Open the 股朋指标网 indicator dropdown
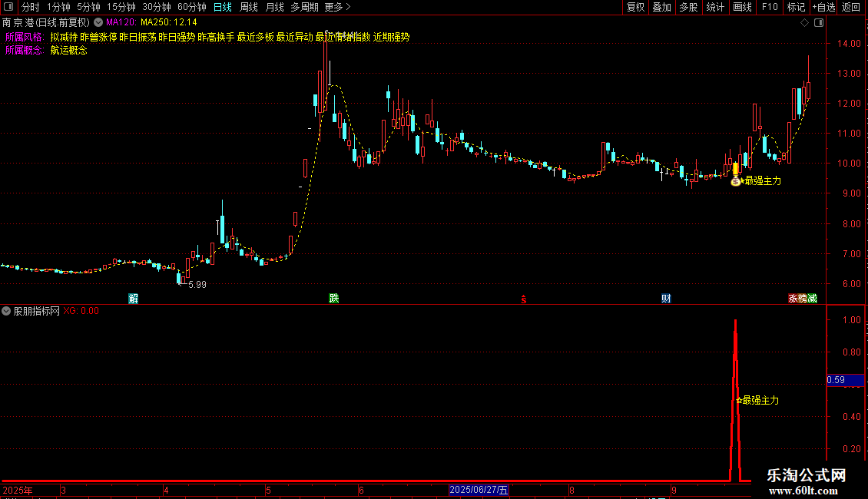This screenshot has width=868, height=499. coord(6,311)
